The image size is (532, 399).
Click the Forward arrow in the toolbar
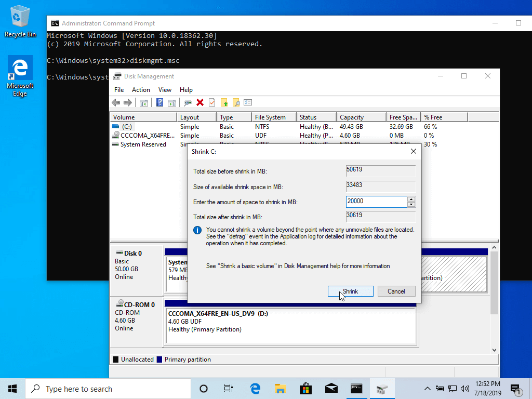coord(128,102)
